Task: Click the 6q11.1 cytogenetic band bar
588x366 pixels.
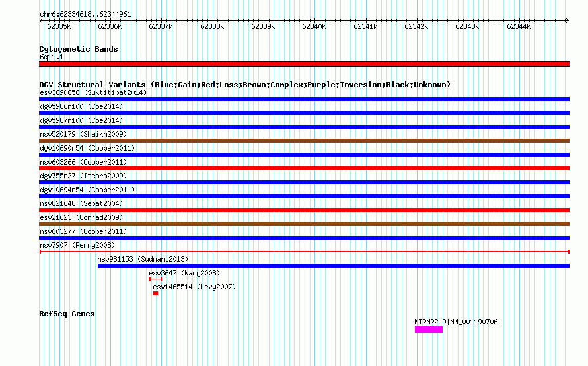Action: pyautogui.click(x=304, y=64)
